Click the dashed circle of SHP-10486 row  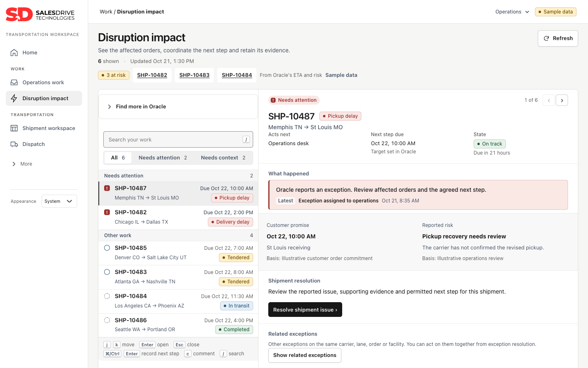(107, 320)
